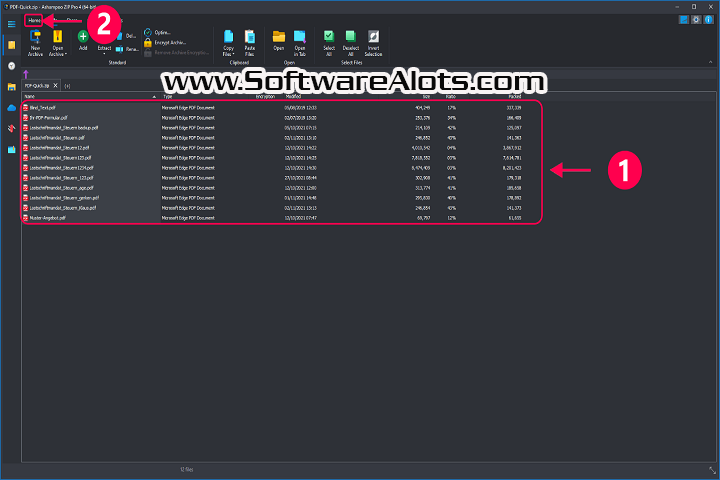The height and width of the screenshot is (480, 720).
Task: Open the hamburger menu in the sidebar
Action: (11, 24)
